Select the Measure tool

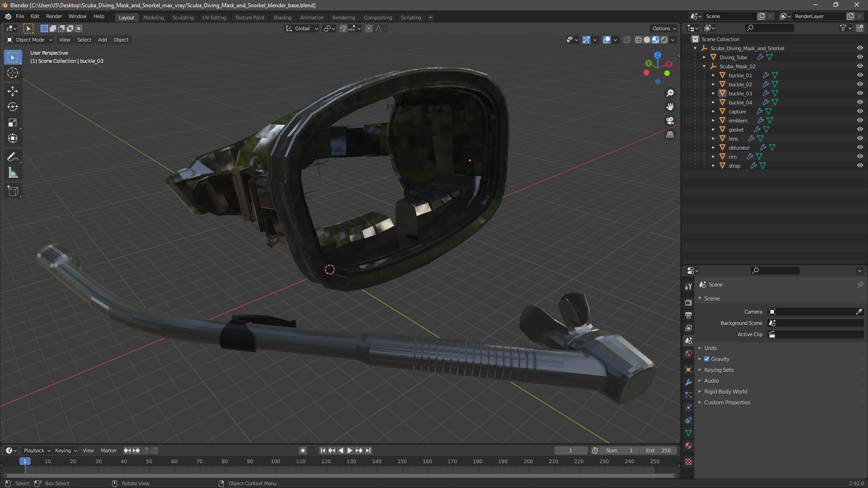coord(13,173)
